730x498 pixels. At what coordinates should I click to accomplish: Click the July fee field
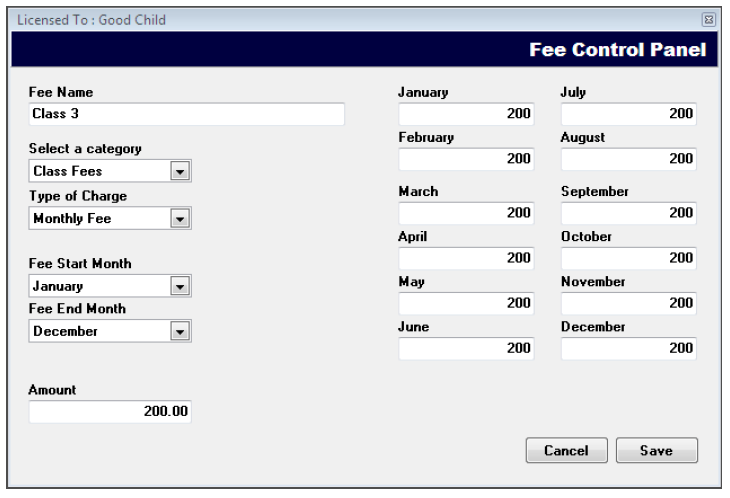pos(628,114)
